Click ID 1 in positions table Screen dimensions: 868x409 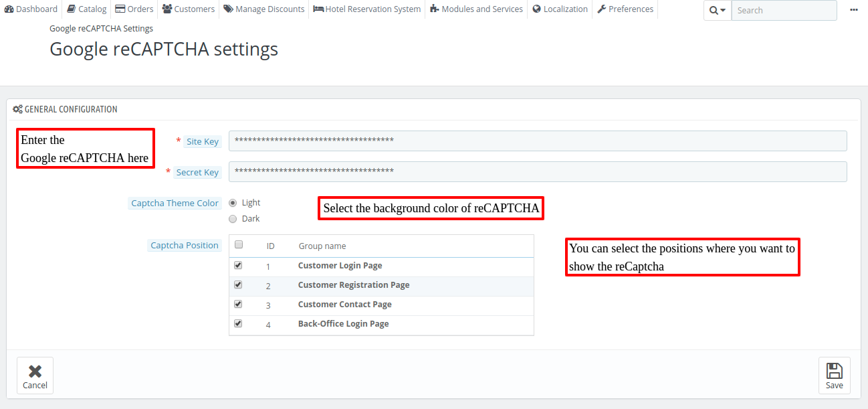coord(268,267)
